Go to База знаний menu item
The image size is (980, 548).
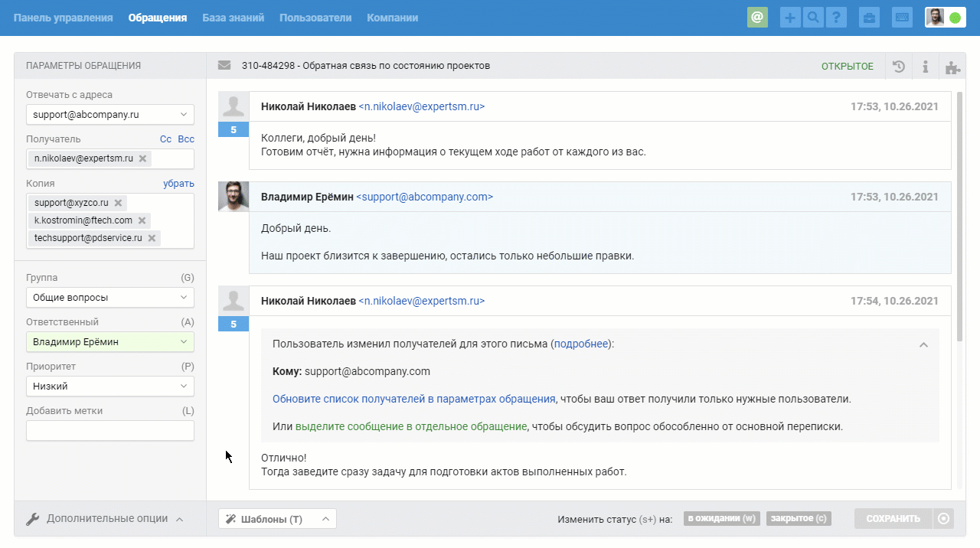coord(233,18)
